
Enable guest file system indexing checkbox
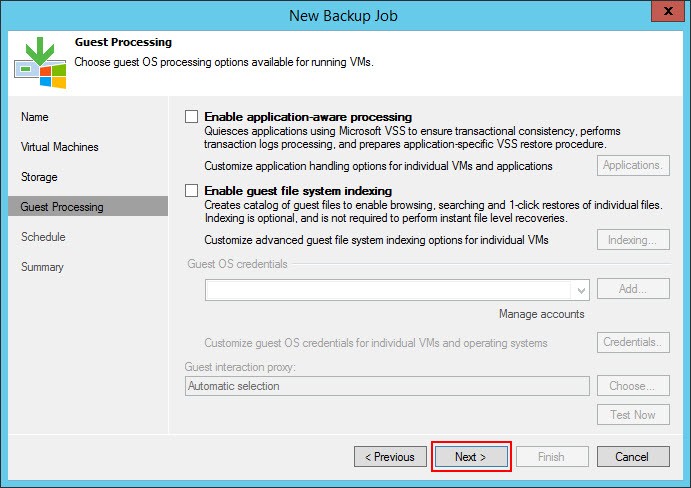191,191
